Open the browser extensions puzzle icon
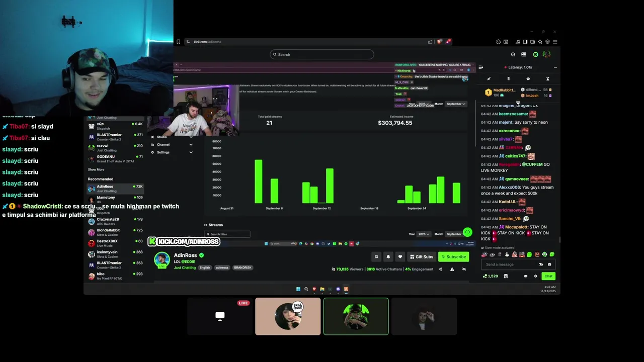 [498, 42]
